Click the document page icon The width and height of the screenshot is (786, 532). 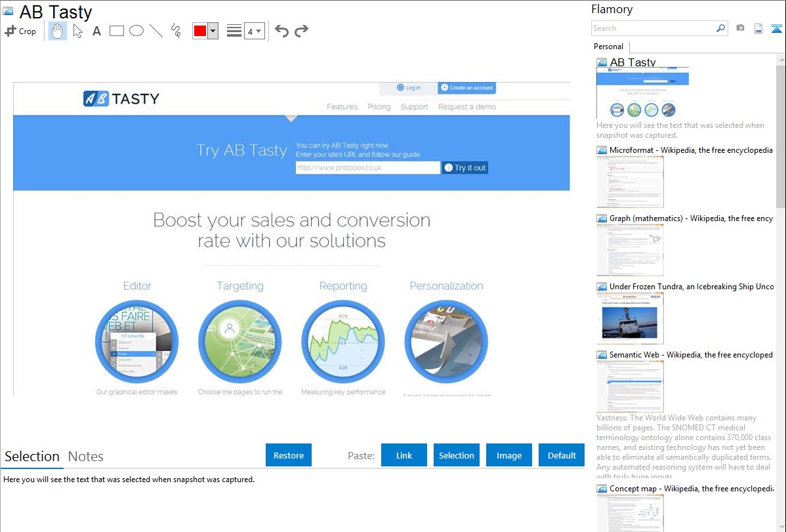pyautogui.click(x=758, y=28)
